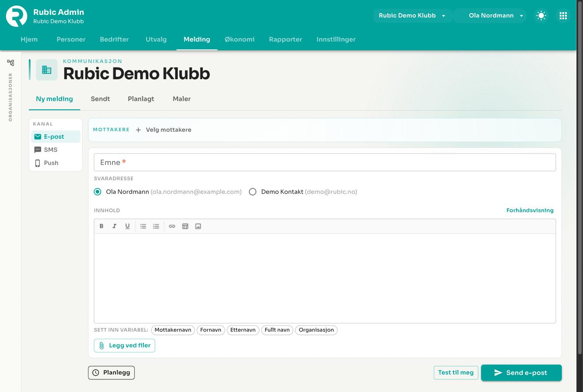Expand the Ola Nordmann user menu

point(490,16)
